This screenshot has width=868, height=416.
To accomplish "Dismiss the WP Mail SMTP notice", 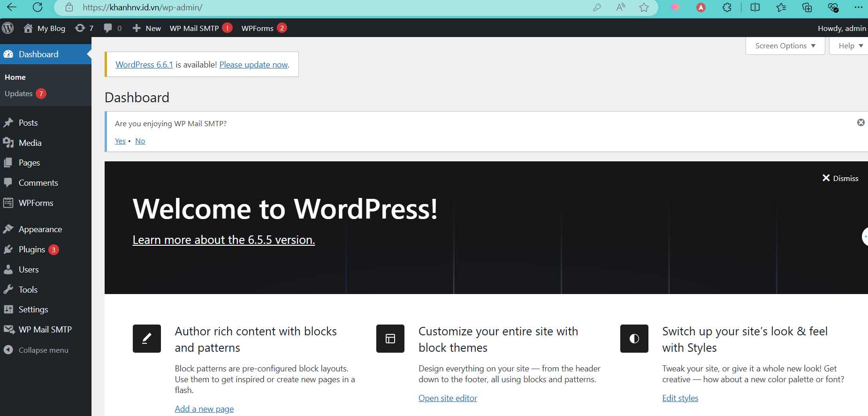I will [861, 122].
